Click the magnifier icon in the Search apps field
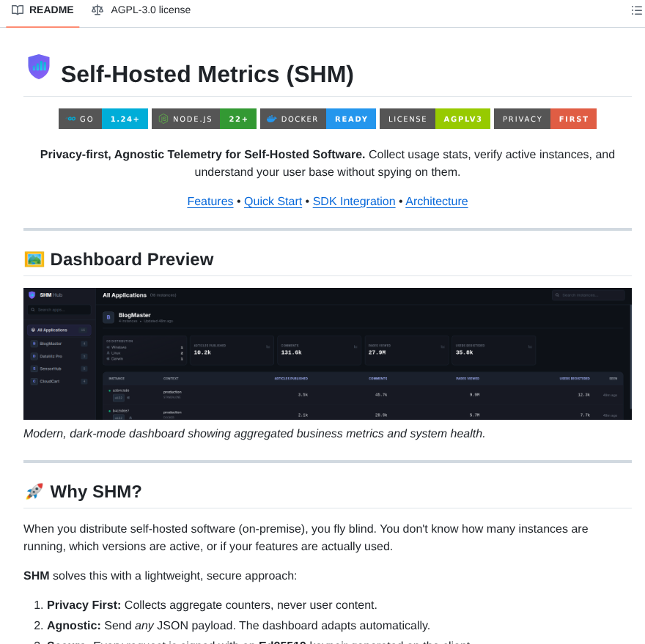 (32, 308)
